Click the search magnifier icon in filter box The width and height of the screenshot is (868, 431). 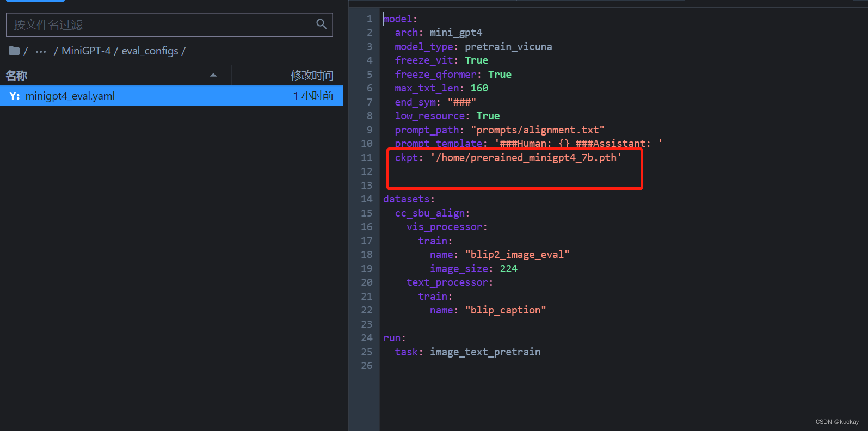pyautogui.click(x=322, y=24)
